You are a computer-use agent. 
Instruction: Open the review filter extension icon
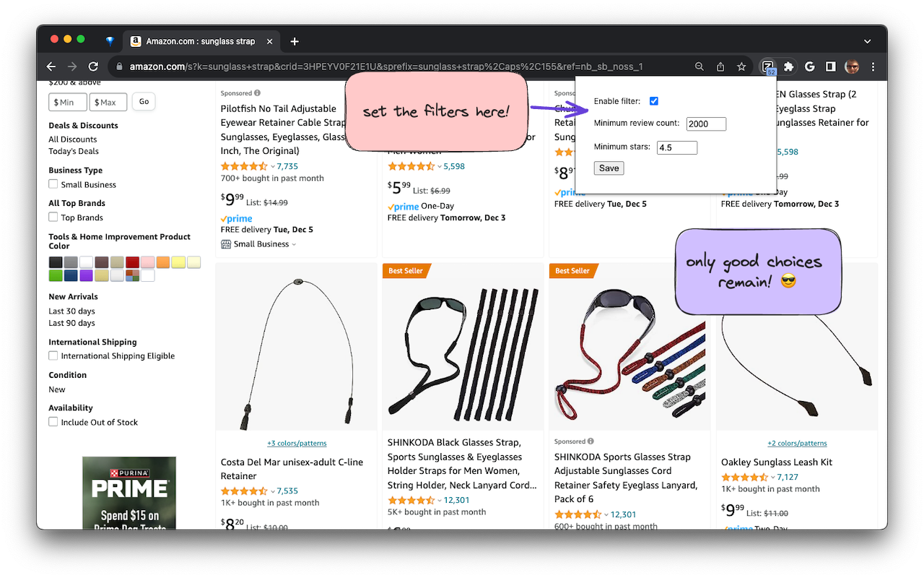[x=768, y=66]
